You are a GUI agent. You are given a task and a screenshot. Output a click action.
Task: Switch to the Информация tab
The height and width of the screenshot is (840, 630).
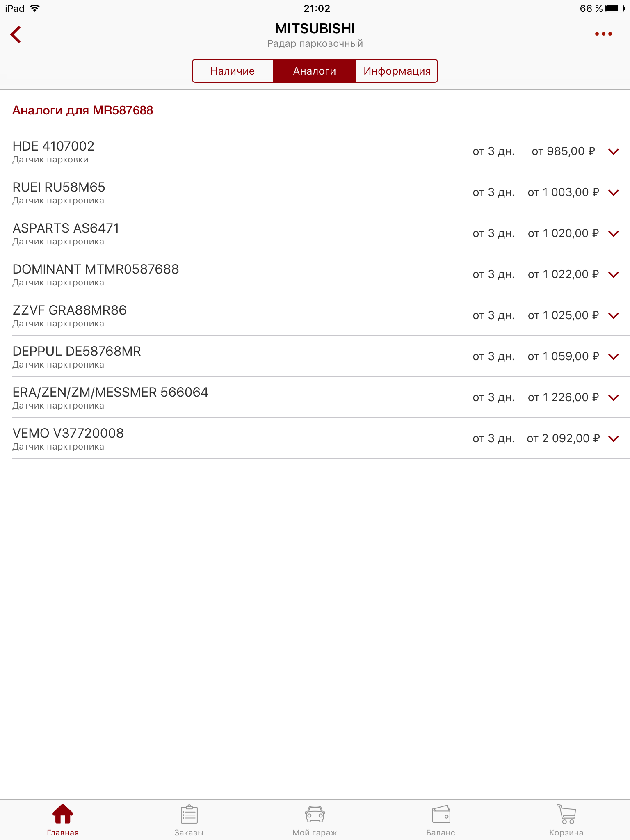(x=397, y=71)
